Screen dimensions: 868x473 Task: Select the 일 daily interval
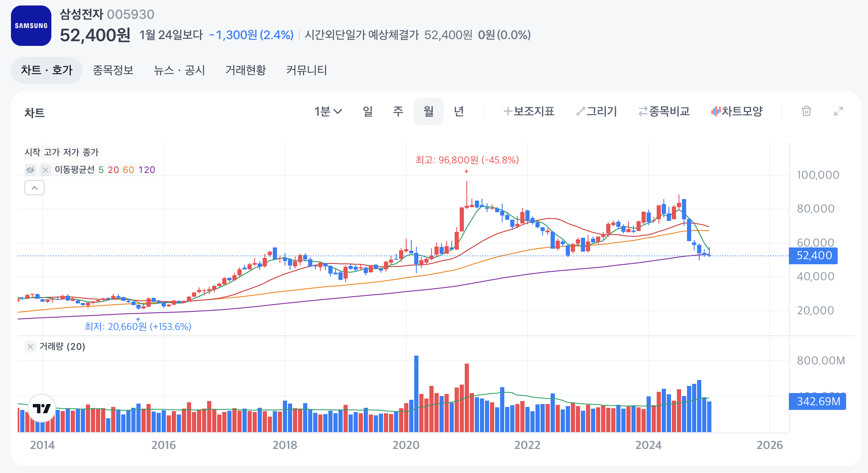367,112
